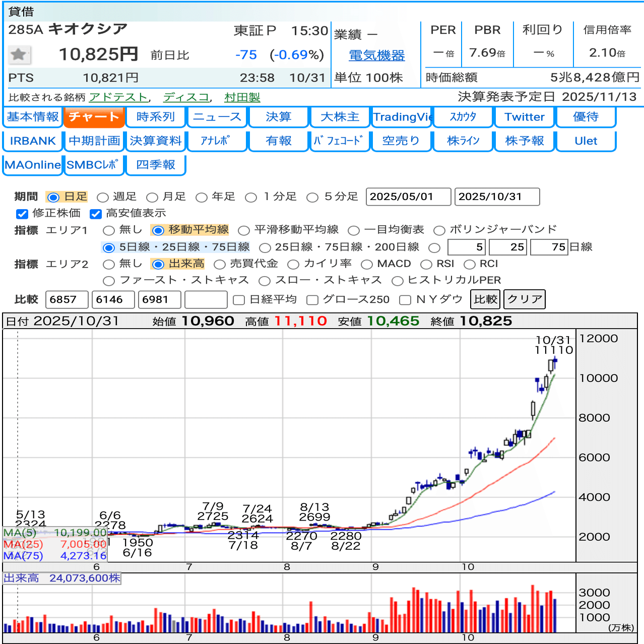Open comparison stock 村田製 link
Viewport: 644px width, 644px height.
click(x=242, y=97)
